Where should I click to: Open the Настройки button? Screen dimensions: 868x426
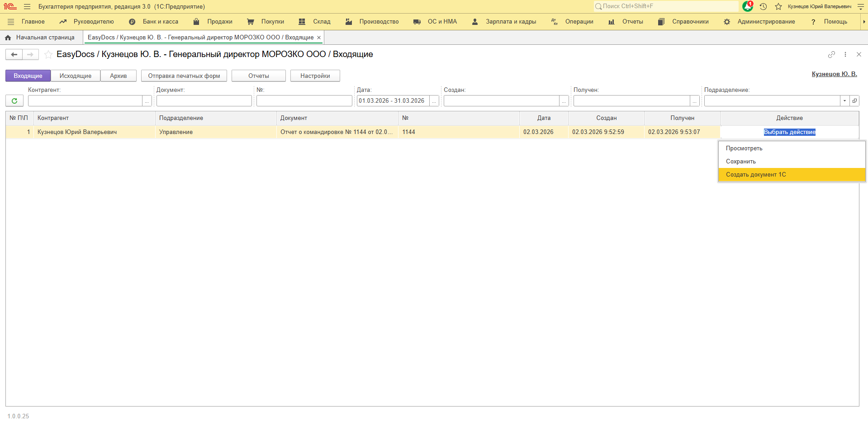coord(315,76)
